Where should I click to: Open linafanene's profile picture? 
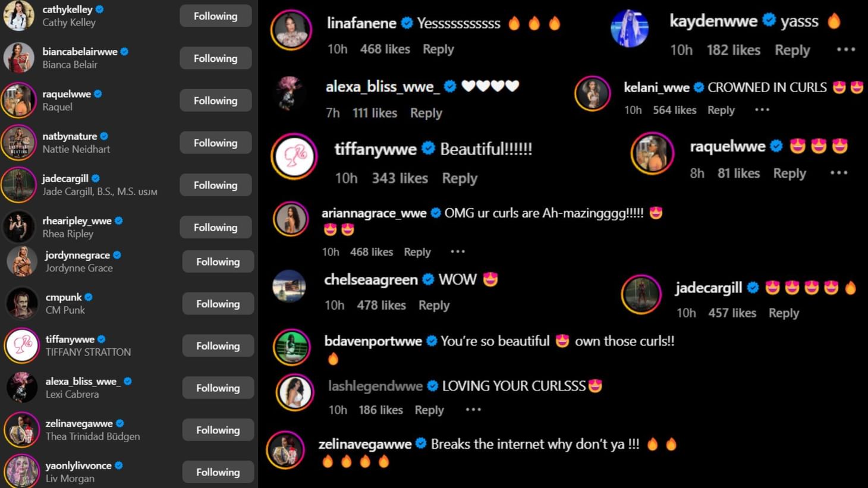tap(291, 30)
